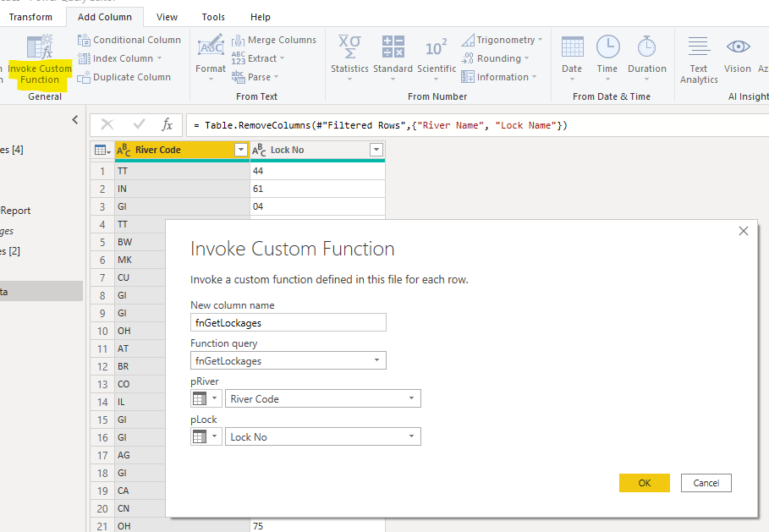Screen dimensions: 769x532
Task: Click the Standard arithmetic icon
Action: (393, 47)
